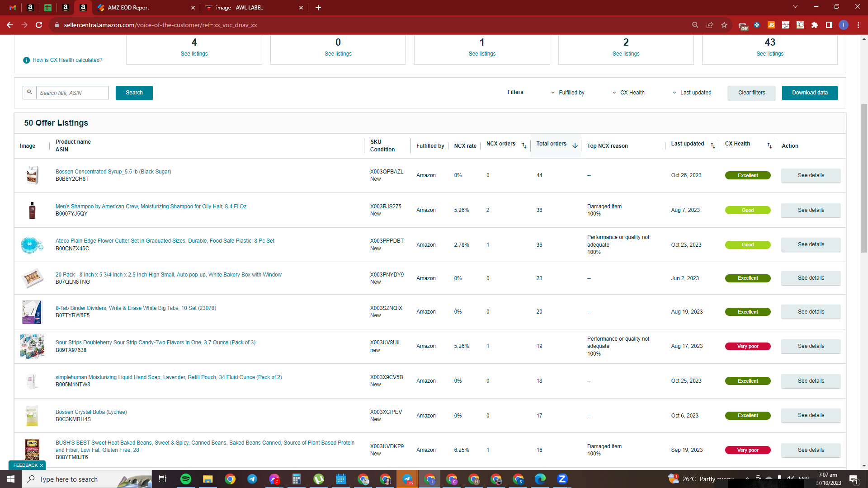
Task: Click the browser address bar URL
Action: pos(160,25)
